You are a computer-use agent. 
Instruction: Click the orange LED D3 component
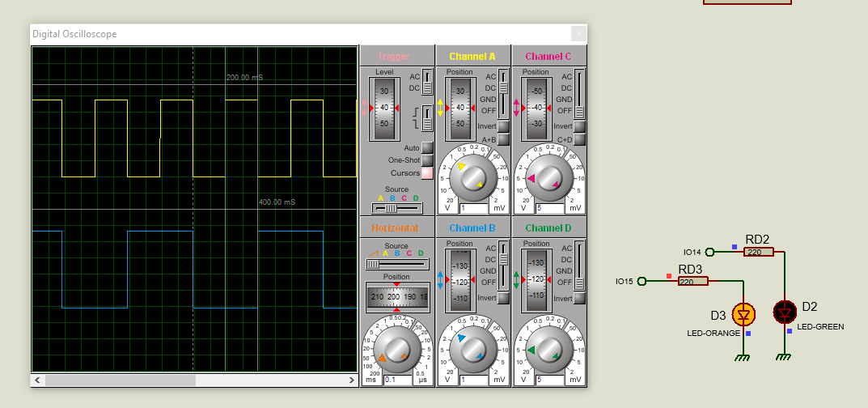click(743, 314)
